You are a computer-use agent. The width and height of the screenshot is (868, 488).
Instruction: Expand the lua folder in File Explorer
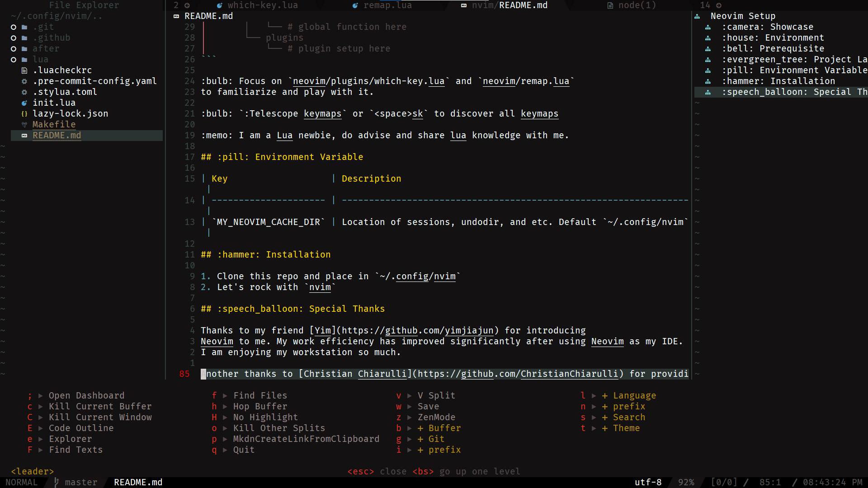pyautogui.click(x=14, y=60)
